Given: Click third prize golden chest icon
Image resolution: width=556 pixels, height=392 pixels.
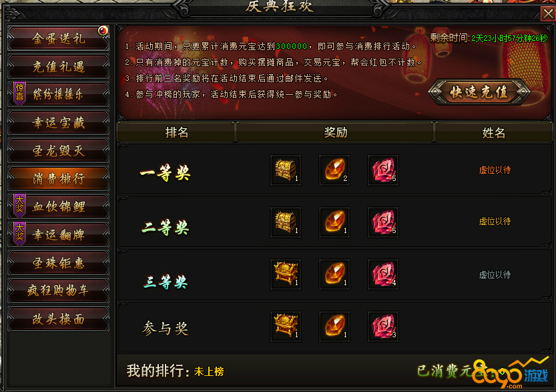Looking at the screenshot, I should tap(286, 274).
